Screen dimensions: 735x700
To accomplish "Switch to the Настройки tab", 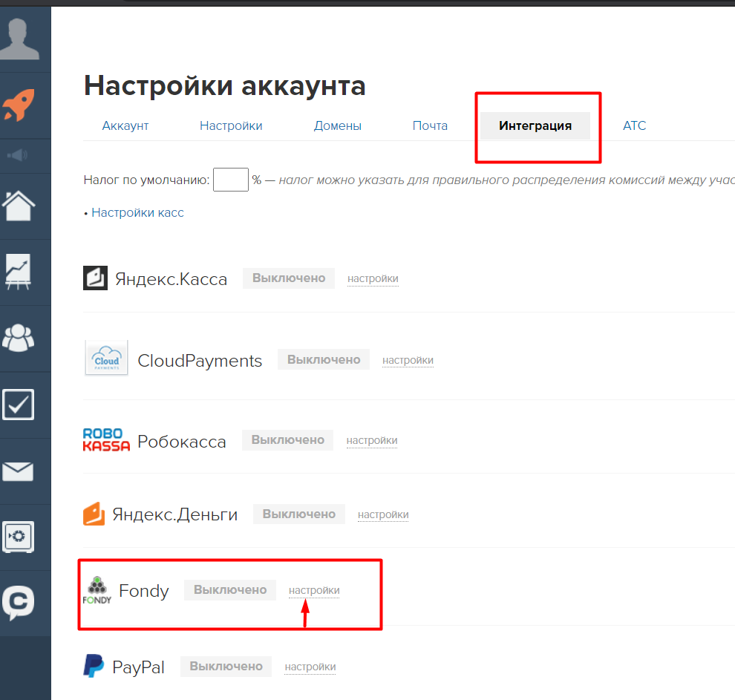I will (231, 125).
